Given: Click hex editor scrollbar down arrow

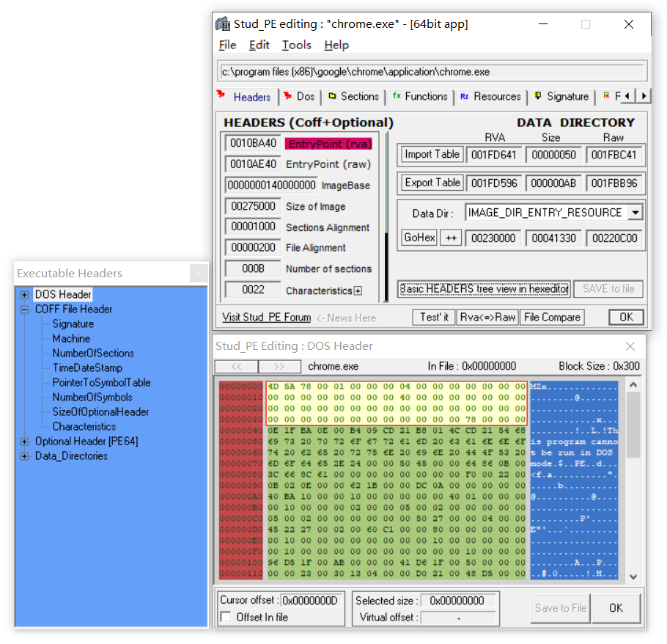Looking at the screenshot, I should click(x=633, y=577).
